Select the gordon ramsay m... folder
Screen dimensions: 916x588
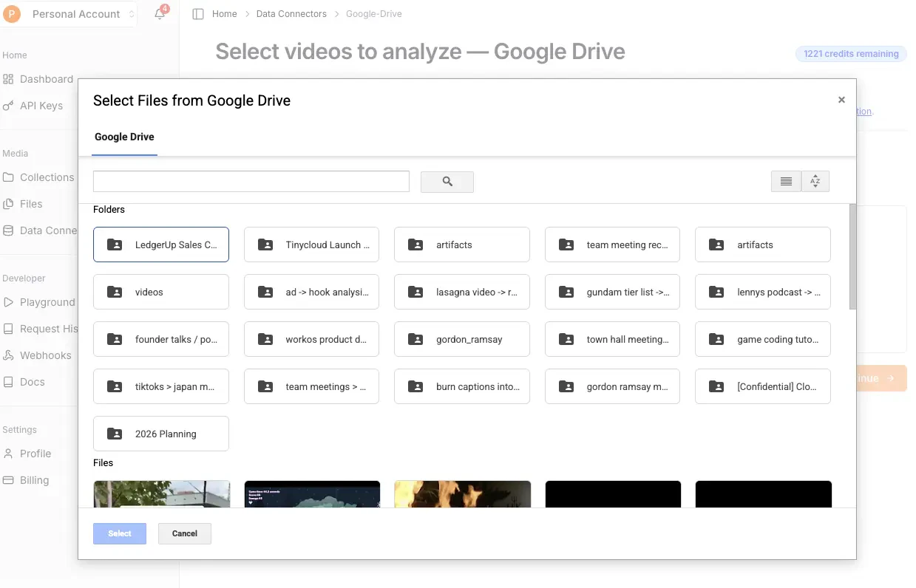tap(613, 386)
